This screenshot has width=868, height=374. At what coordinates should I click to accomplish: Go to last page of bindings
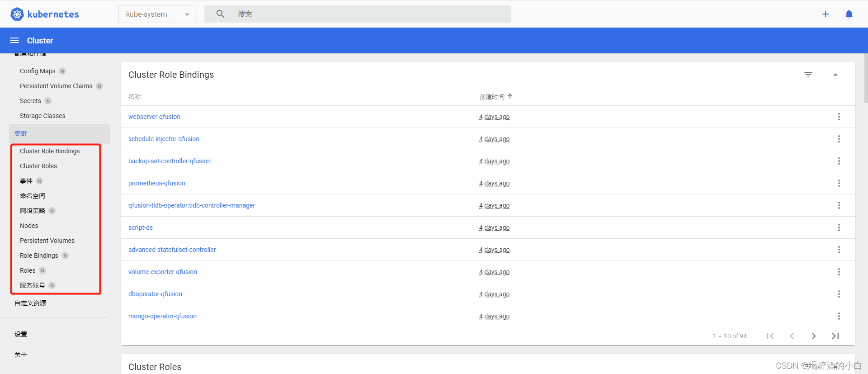[835, 336]
